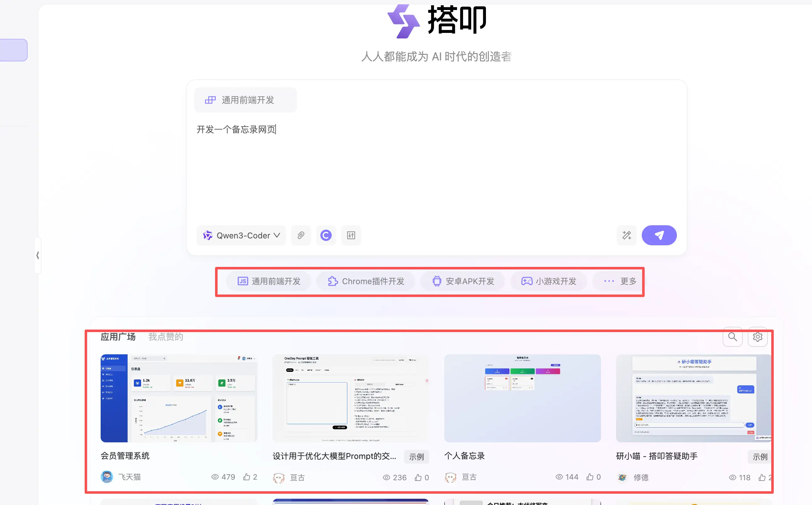Select the 应用广场 tab

pos(118,337)
